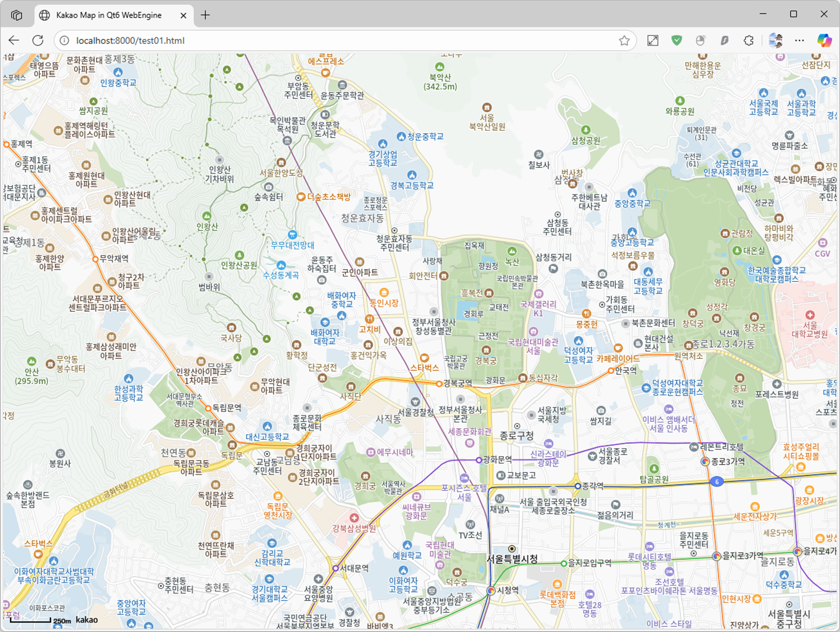Click the 금화터널 tunnel label
The image size is (840, 632).
(115, 489)
